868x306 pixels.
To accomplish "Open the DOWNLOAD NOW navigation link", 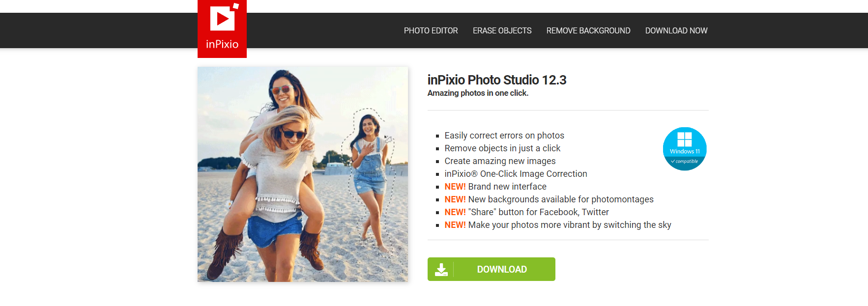I will (x=676, y=30).
